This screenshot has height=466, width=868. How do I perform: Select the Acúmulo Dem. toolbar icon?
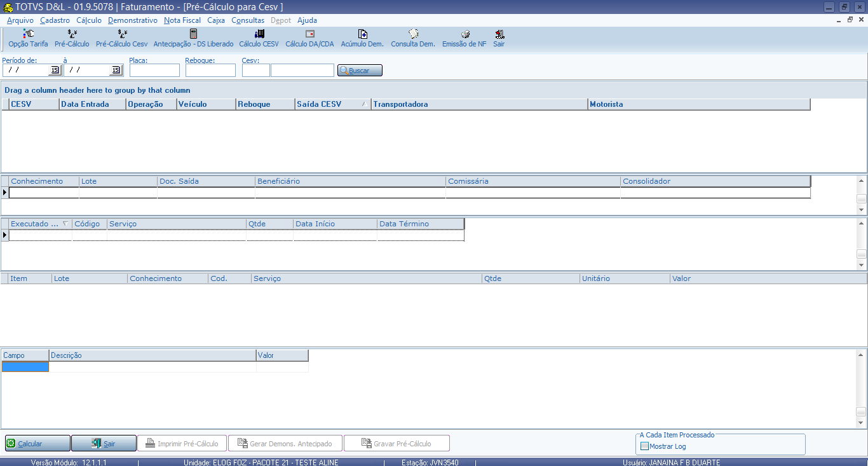362,39
